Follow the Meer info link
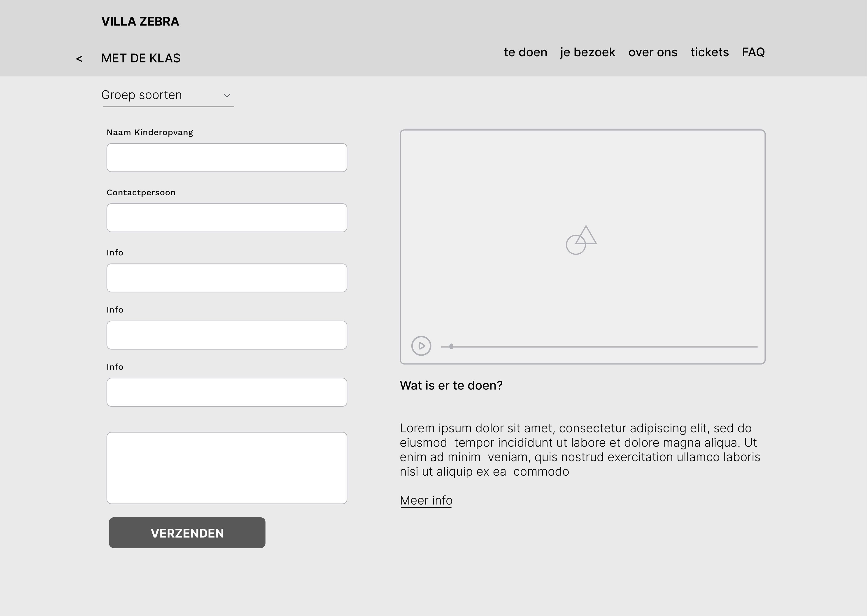 click(x=426, y=501)
